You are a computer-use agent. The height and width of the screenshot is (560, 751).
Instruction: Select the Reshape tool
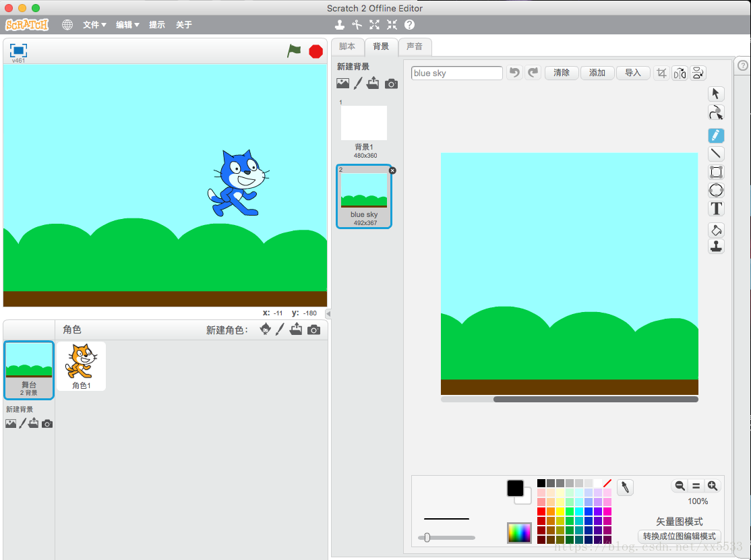point(716,113)
